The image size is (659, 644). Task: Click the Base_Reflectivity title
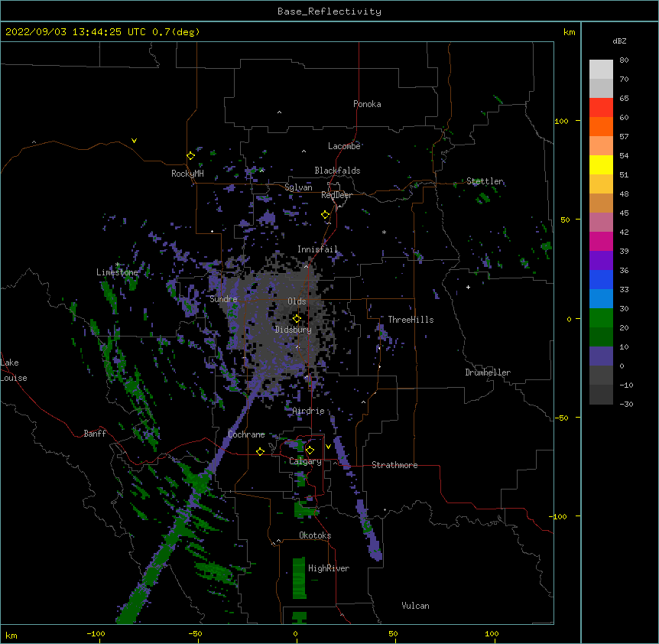329,11
